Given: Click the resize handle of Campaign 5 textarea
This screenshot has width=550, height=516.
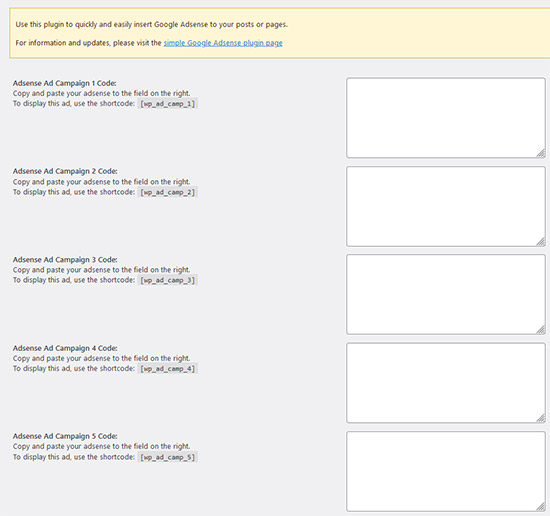Looking at the screenshot, I should [541, 506].
